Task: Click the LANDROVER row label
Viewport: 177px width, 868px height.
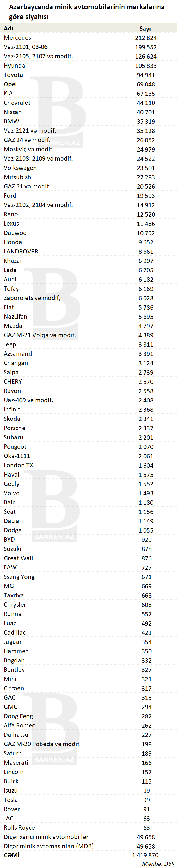Action: (21, 252)
